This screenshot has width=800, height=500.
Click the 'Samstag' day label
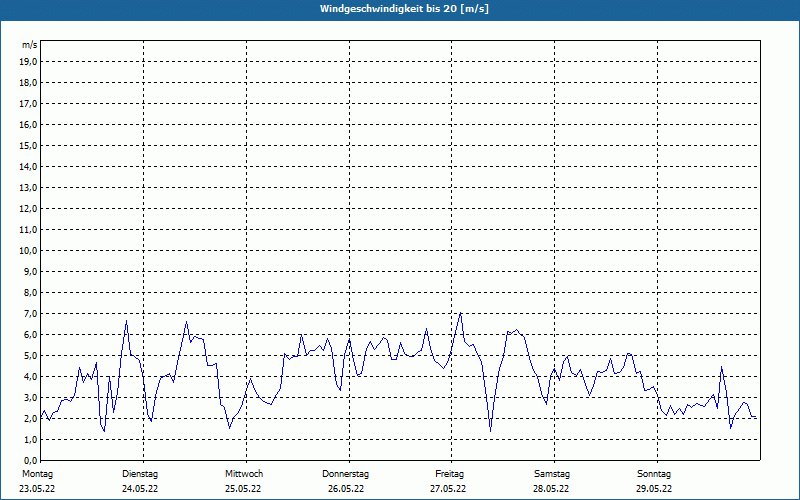(x=552, y=474)
